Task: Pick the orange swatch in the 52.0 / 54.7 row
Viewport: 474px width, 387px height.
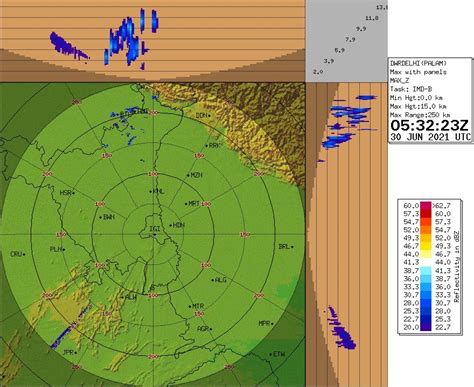Action: click(426, 230)
